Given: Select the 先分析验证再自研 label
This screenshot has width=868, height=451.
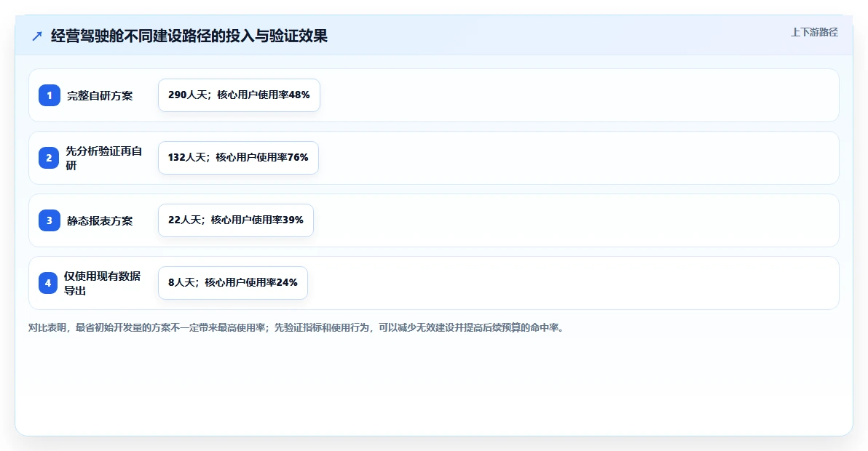Looking at the screenshot, I should click(x=104, y=158).
